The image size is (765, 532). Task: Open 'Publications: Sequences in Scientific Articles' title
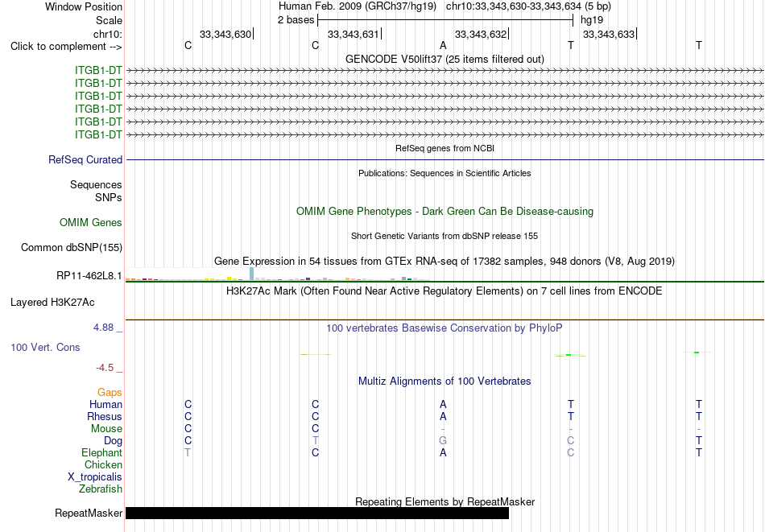coord(445,173)
